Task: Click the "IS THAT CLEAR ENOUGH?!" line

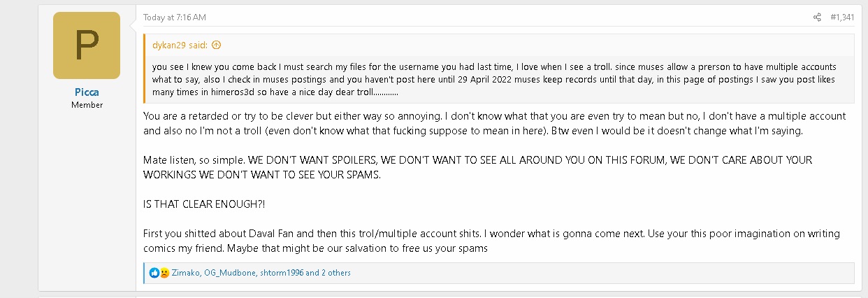Action: coord(204,204)
